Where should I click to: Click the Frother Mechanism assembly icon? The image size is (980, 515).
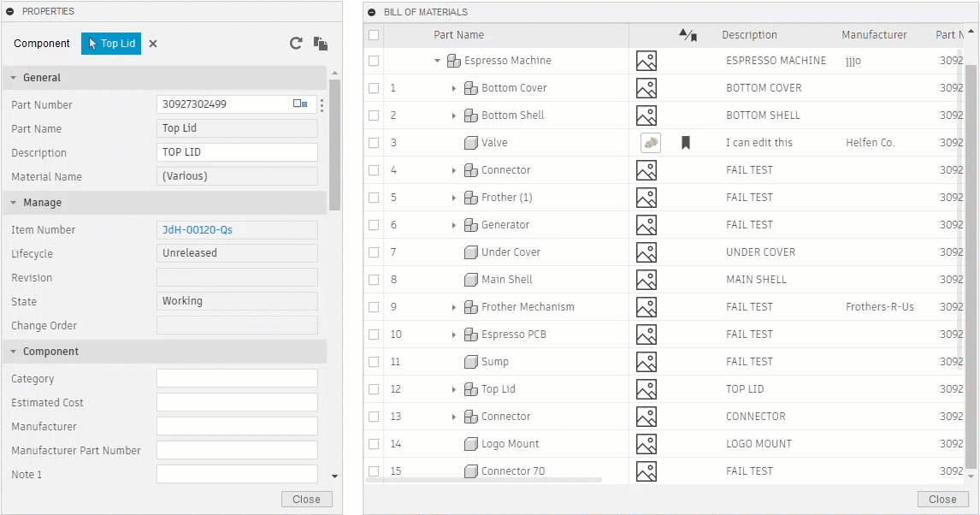(471, 307)
